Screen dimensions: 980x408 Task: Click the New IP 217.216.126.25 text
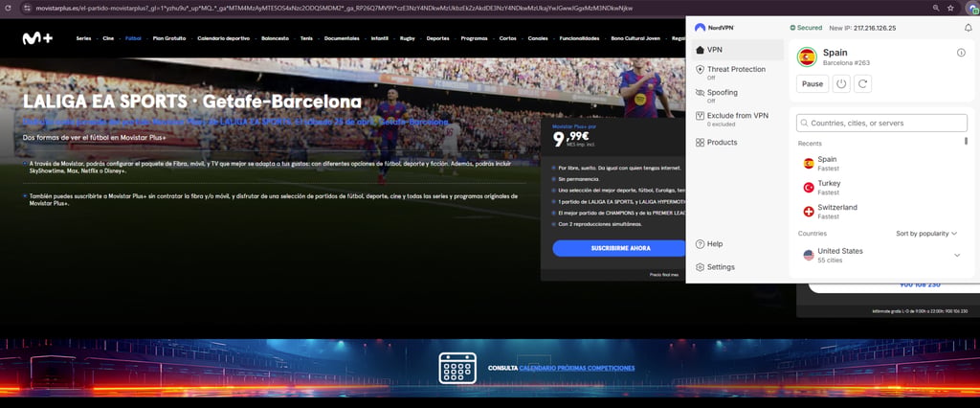coord(862,28)
